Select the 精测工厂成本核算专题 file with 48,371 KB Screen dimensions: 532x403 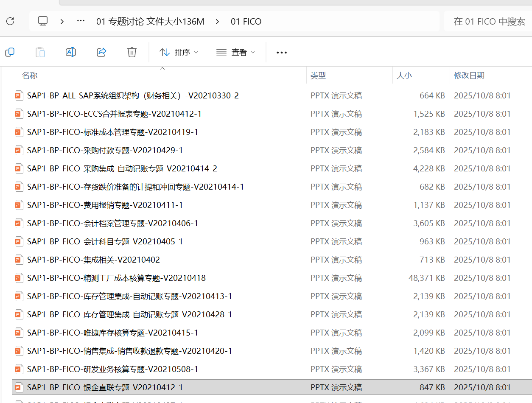116,278
